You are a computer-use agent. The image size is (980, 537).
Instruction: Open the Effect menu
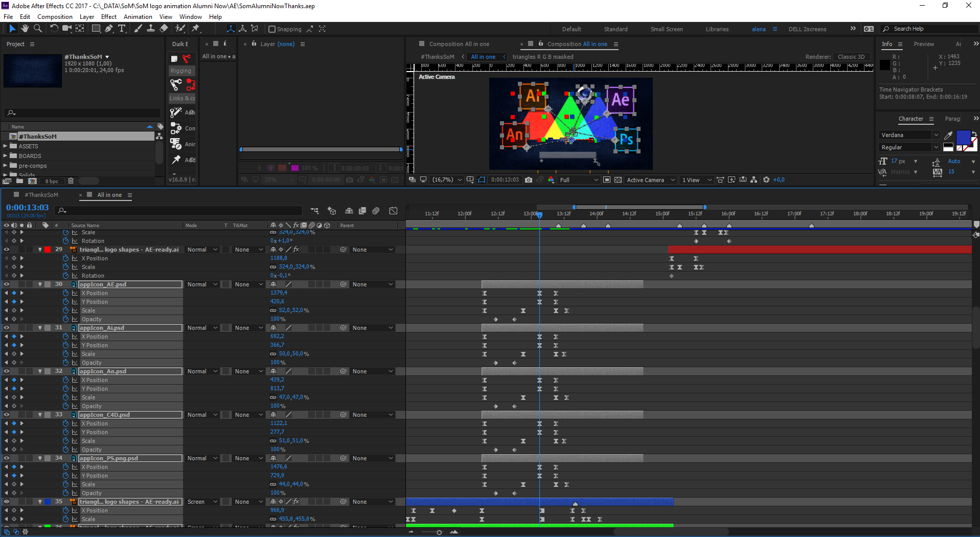click(x=109, y=17)
